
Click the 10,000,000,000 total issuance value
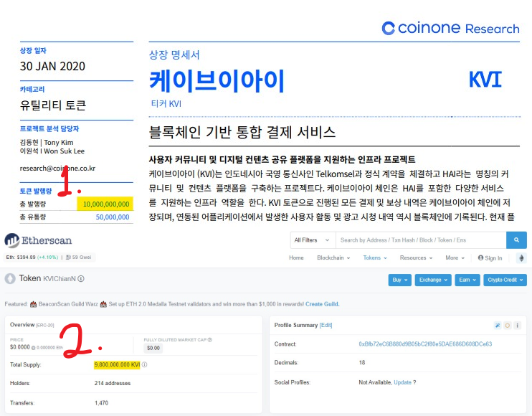tap(106, 204)
